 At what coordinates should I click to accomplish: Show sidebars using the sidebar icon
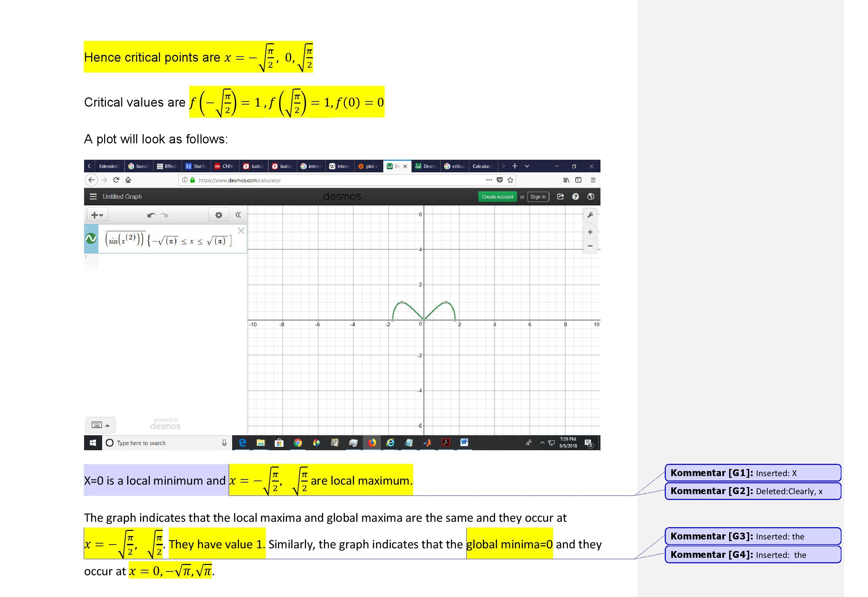578,180
